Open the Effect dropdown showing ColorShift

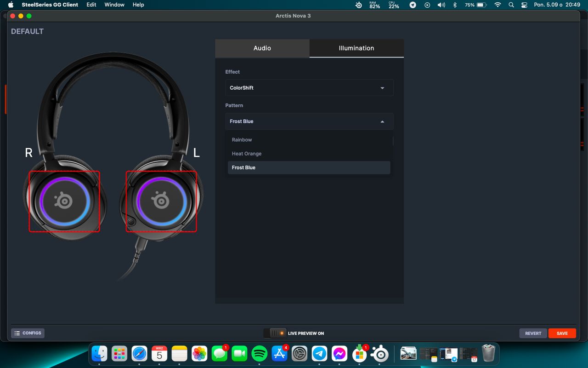309,88
